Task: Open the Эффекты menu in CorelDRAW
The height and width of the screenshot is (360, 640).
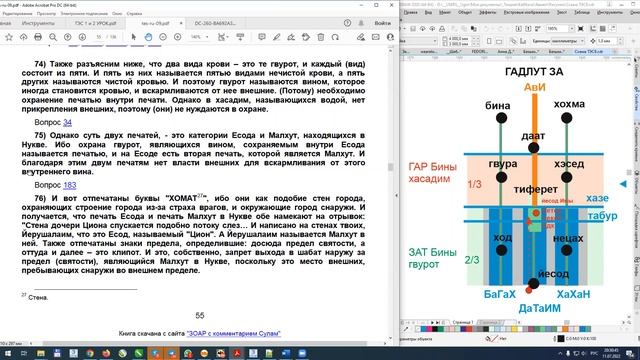Action: pyautogui.click(x=487, y=13)
